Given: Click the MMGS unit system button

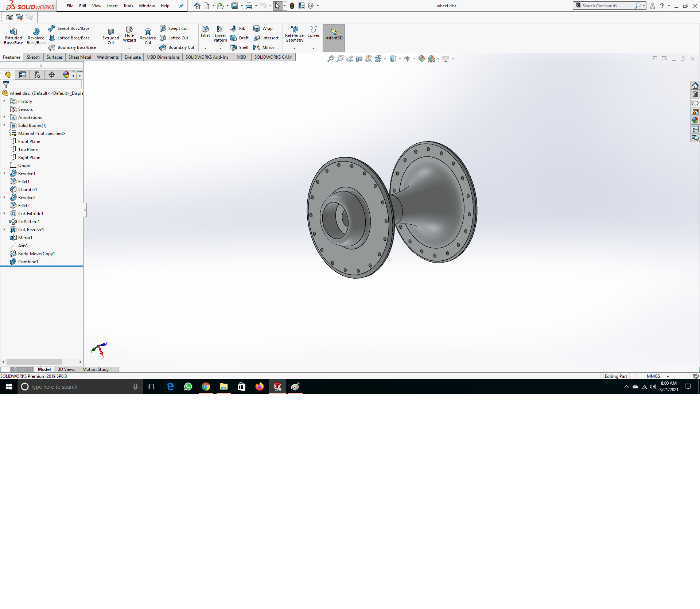Looking at the screenshot, I should 653,376.
